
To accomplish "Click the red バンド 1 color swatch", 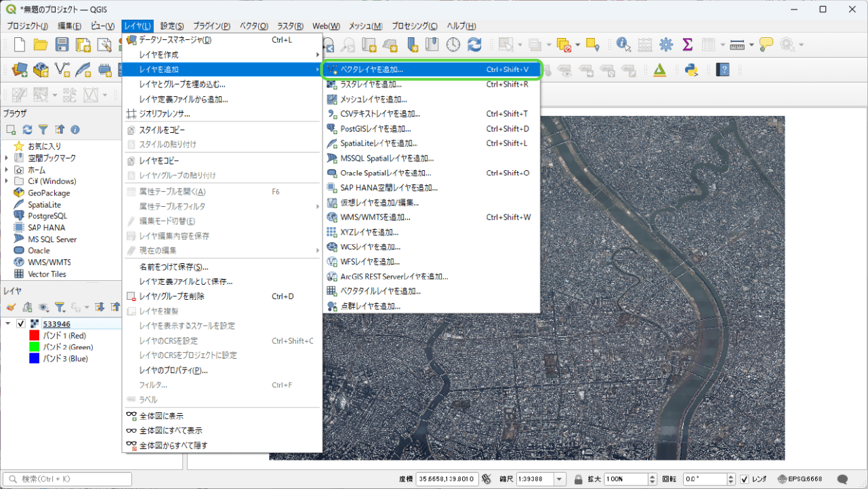I will pyautogui.click(x=34, y=336).
